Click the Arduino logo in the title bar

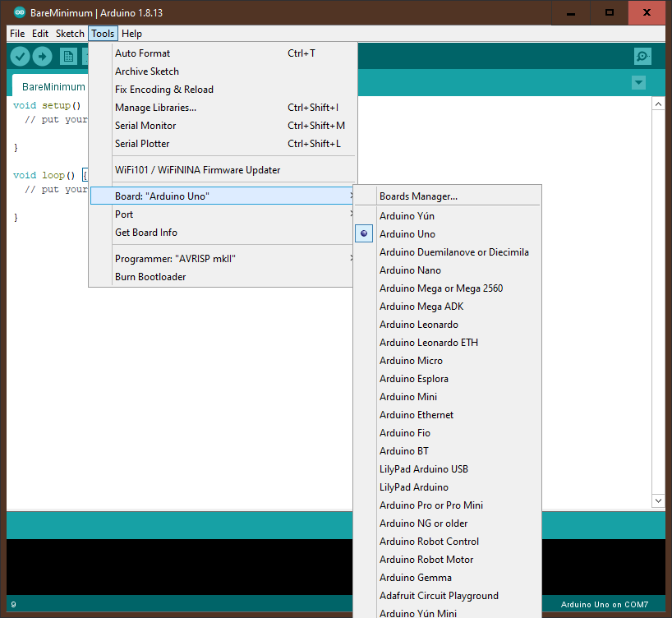tap(20, 12)
